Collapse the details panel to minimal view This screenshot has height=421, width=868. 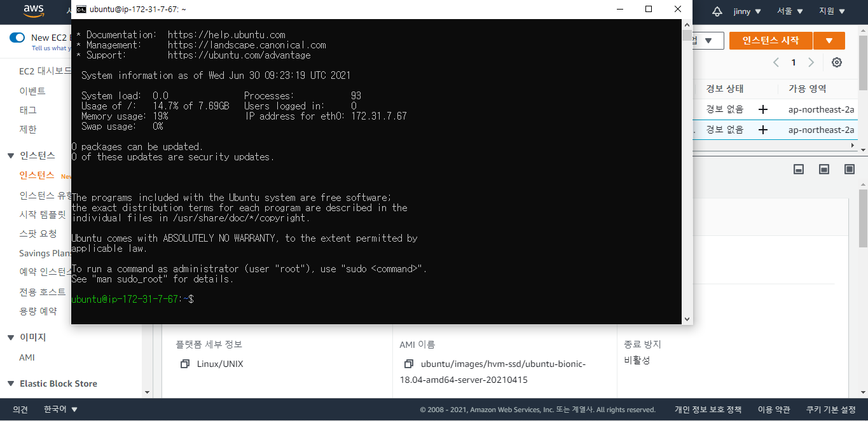click(x=799, y=169)
